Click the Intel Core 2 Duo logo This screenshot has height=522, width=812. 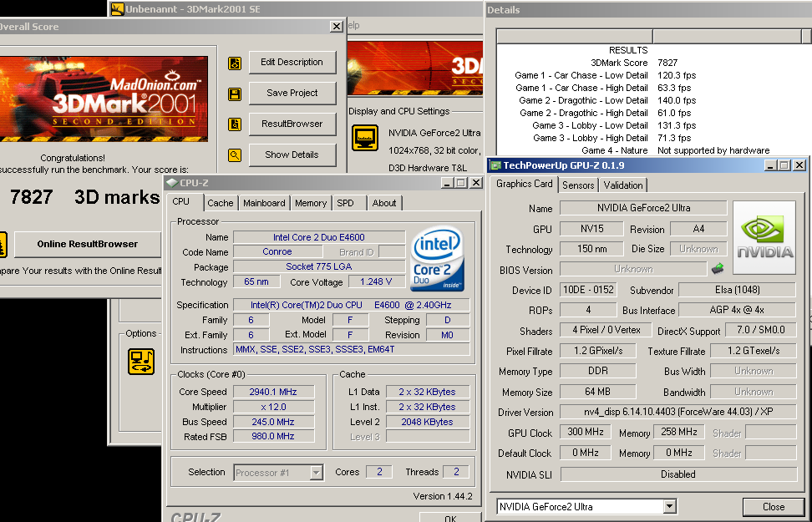(x=437, y=259)
